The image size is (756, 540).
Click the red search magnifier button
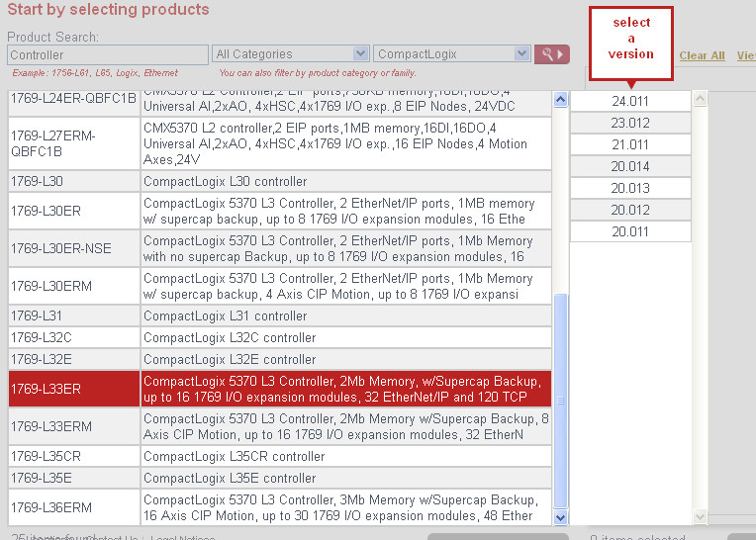pyautogui.click(x=551, y=54)
